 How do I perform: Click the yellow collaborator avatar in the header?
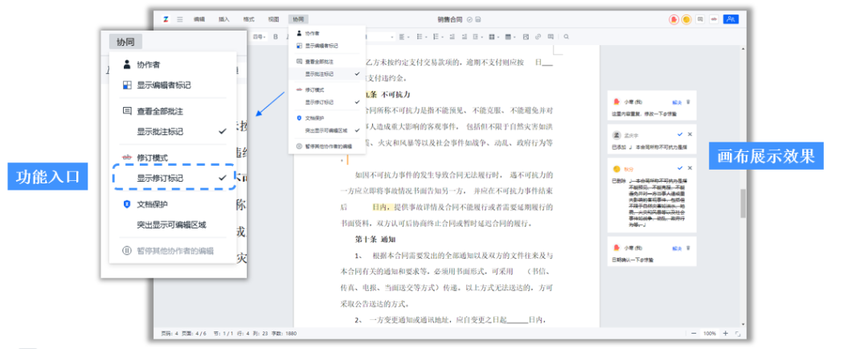(686, 19)
